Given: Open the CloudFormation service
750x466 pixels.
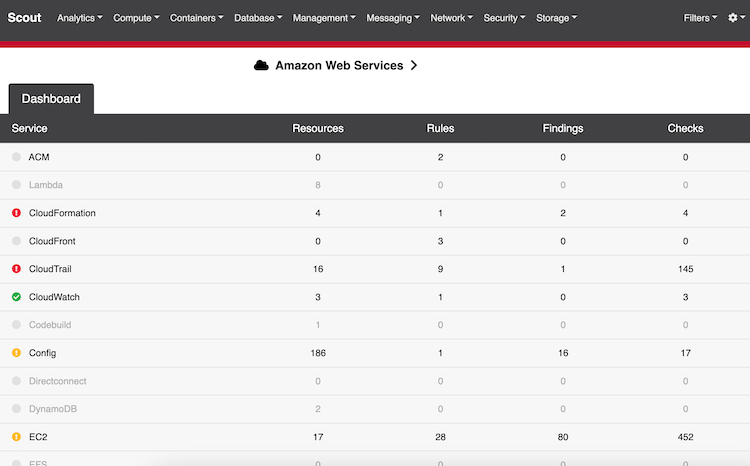Looking at the screenshot, I should 62,213.
